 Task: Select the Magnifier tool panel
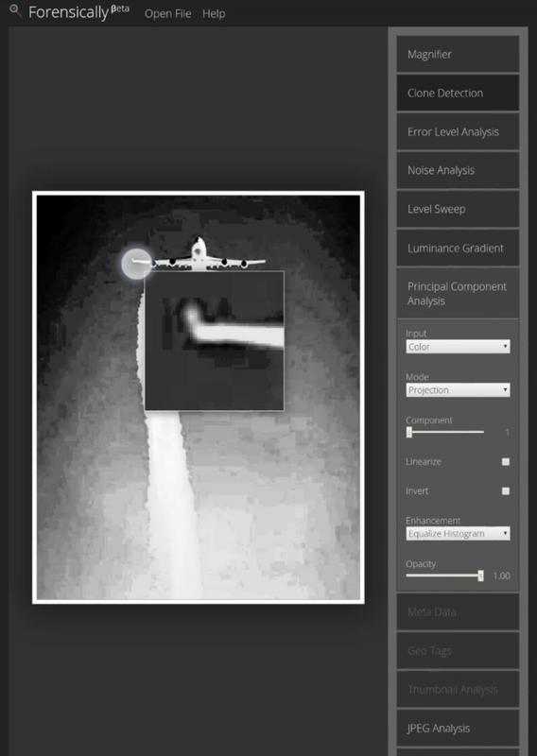coord(458,54)
